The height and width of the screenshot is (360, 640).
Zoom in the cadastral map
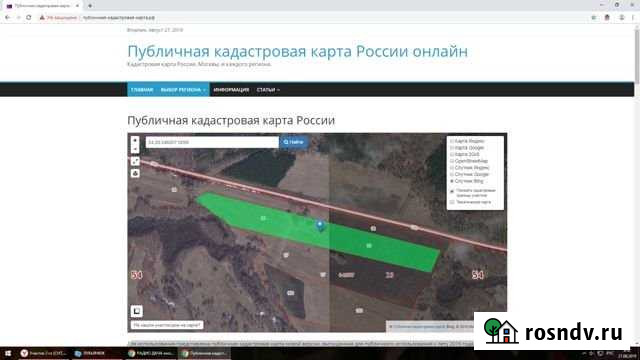[135, 140]
